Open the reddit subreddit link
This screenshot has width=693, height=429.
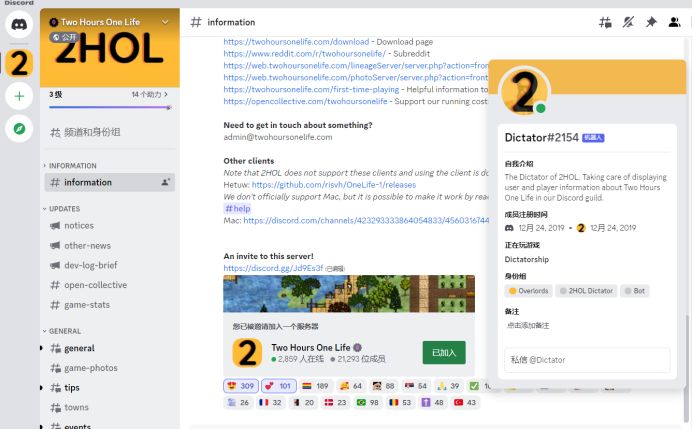305,53
